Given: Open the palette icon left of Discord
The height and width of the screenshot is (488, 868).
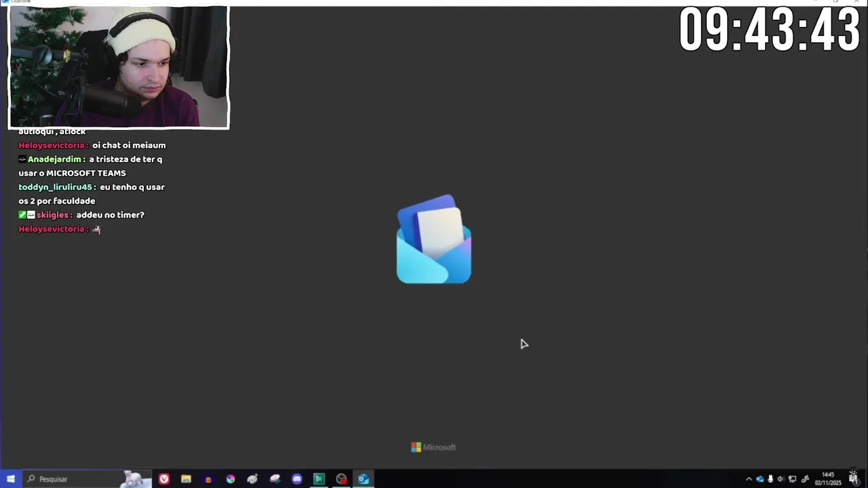Looking at the screenshot, I should (275, 479).
